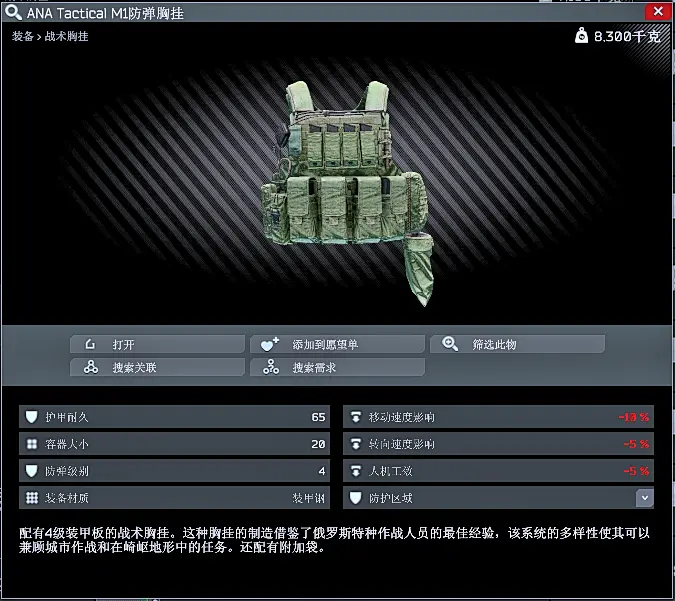Click the 筛选此物 filter magnifier icon
This screenshot has width=675, height=601.
click(x=450, y=344)
